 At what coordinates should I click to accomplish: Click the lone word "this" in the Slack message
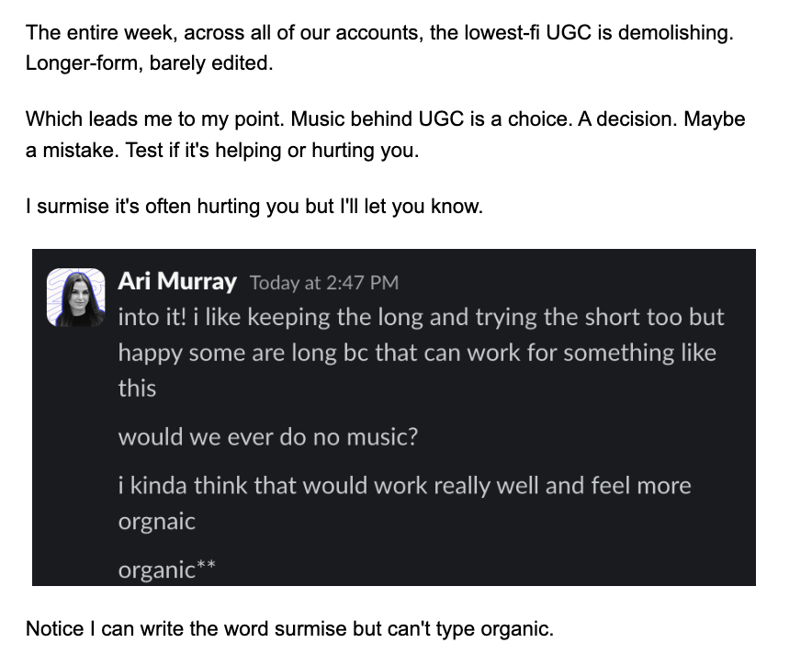pos(137,389)
